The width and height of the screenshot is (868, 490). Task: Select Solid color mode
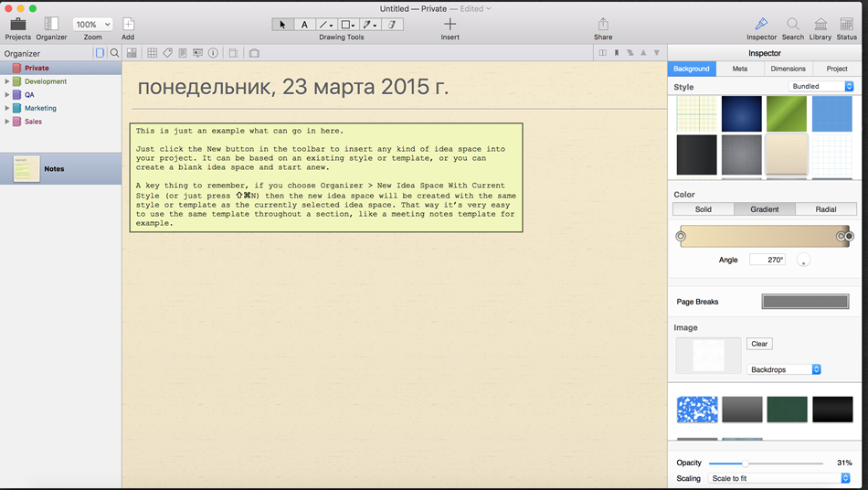click(703, 209)
